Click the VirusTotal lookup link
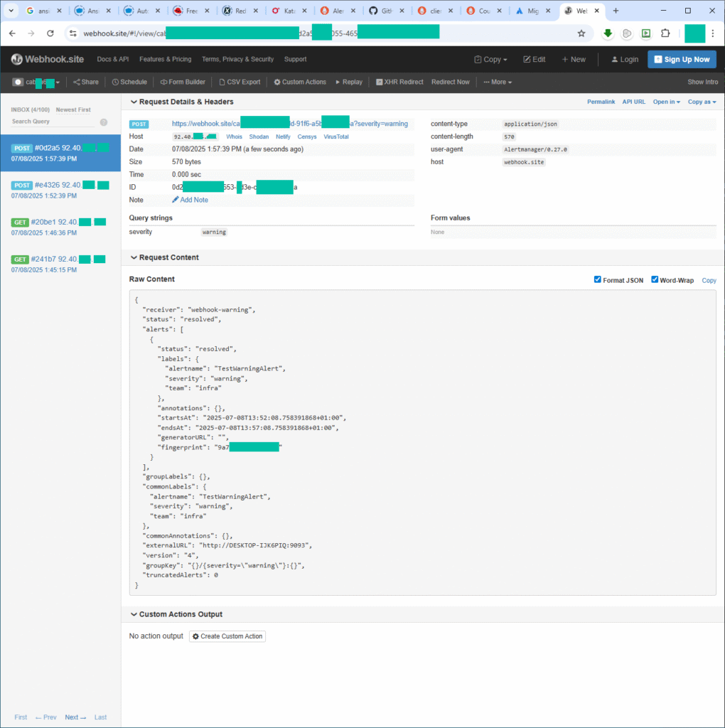 (336, 137)
